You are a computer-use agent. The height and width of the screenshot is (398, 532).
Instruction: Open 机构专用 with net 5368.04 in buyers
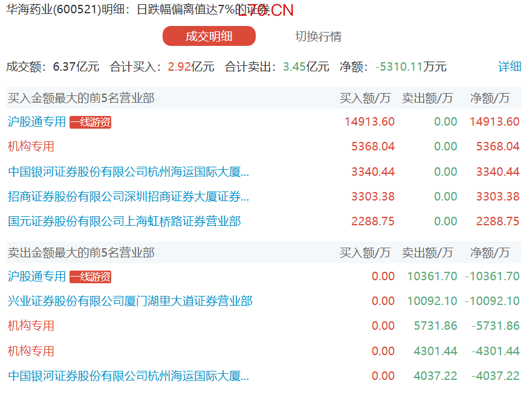tap(31, 147)
